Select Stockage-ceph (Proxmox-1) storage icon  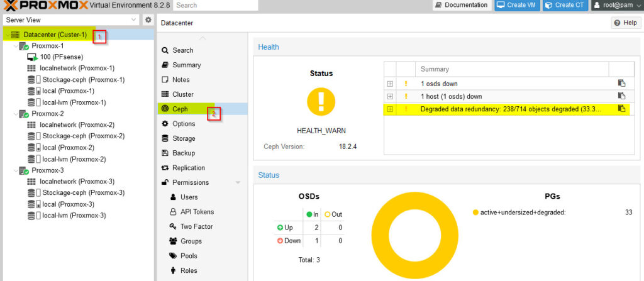click(x=34, y=80)
